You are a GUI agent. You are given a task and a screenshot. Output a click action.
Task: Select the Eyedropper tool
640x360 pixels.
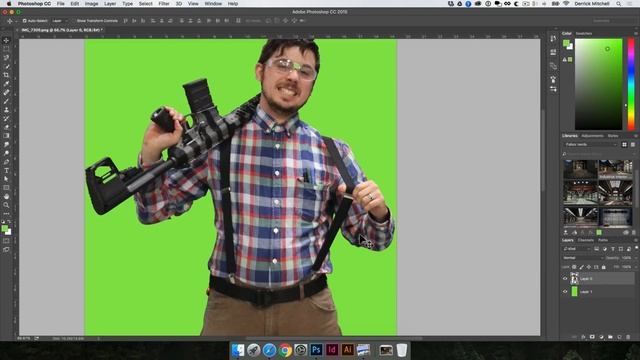point(6,84)
